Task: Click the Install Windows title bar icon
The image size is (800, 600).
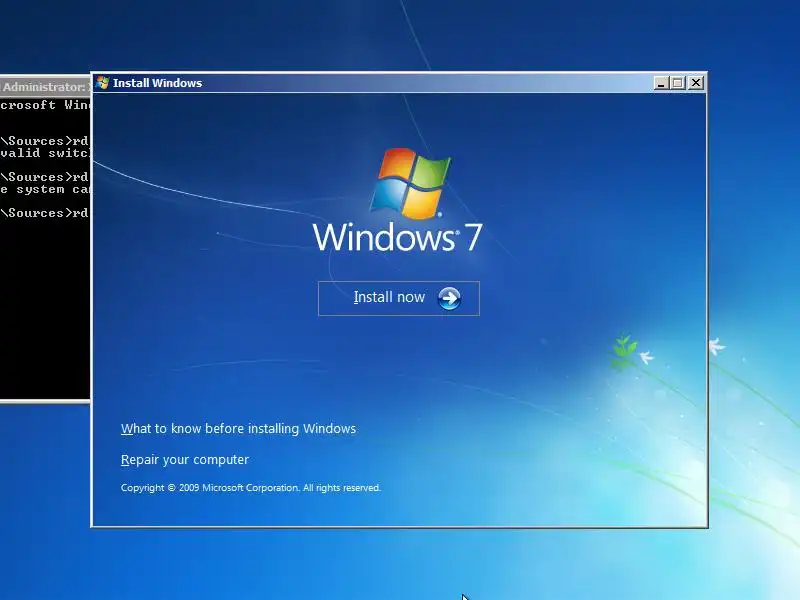Action: point(102,83)
